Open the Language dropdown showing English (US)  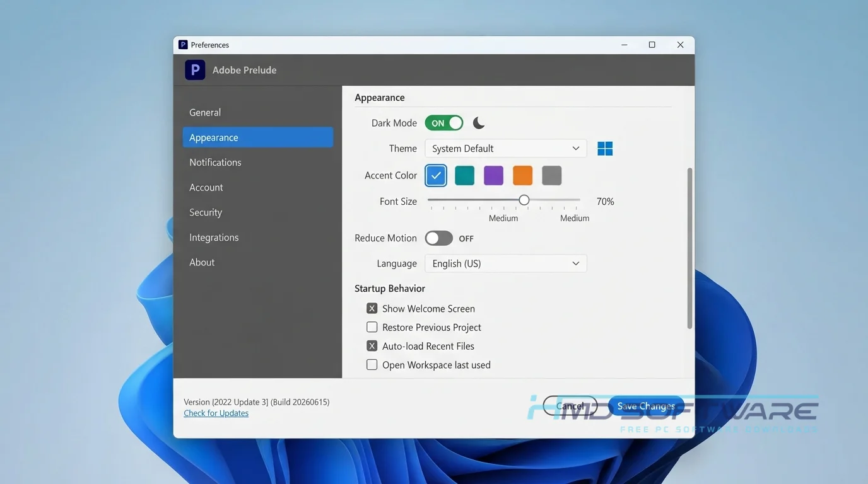coord(506,263)
